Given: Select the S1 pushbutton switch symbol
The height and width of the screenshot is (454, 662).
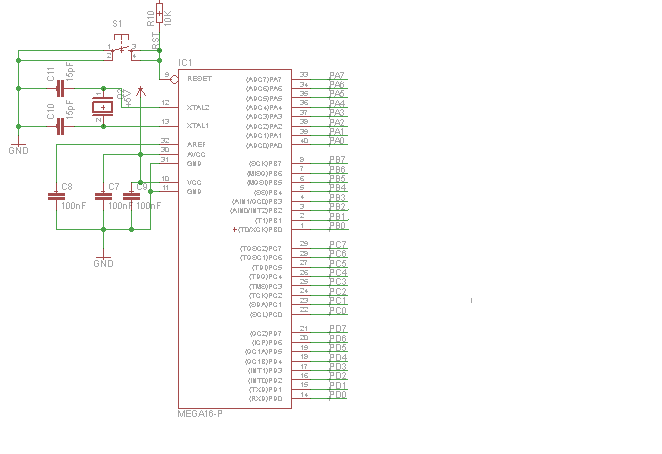Looking at the screenshot, I should coord(122,50).
